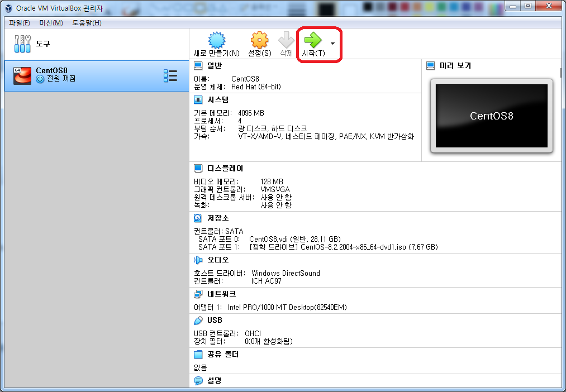
Task: Click the VM name value CentOS8 in General
Action: click(x=245, y=79)
